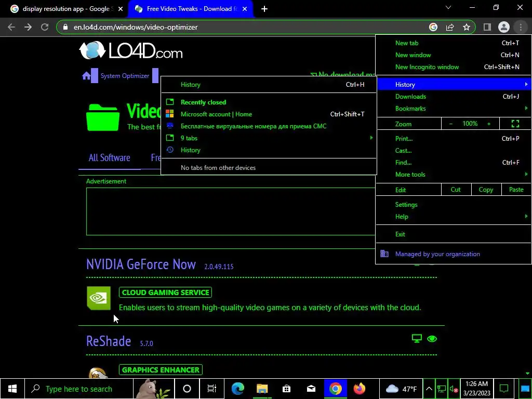
Task: Go back with the browser back arrow
Action: (x=11, y=27)
